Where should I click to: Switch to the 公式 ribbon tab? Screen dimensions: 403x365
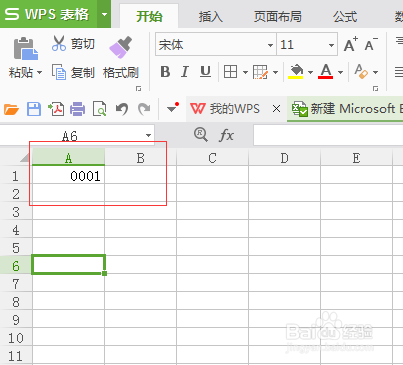click(x=345, y=16)
